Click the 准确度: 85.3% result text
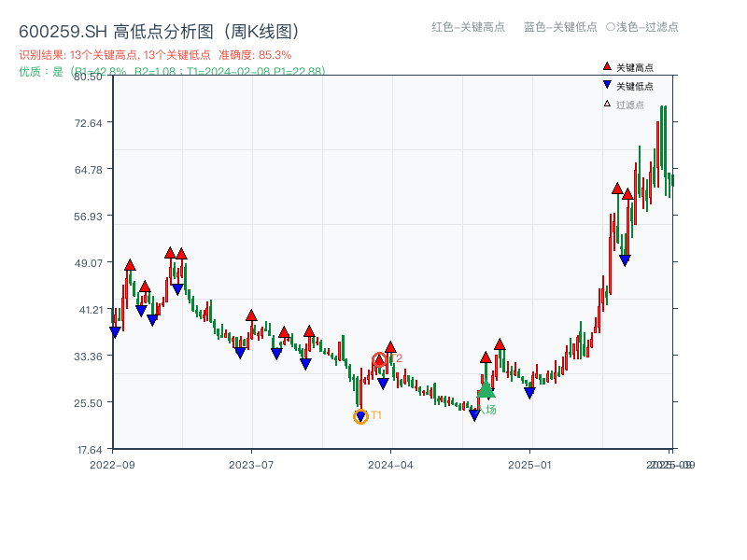747x560 pixels. (255, 55)
